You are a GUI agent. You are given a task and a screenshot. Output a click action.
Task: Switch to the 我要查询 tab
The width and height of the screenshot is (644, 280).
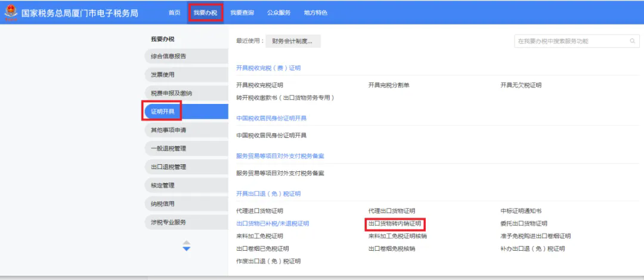pos(242,13)
